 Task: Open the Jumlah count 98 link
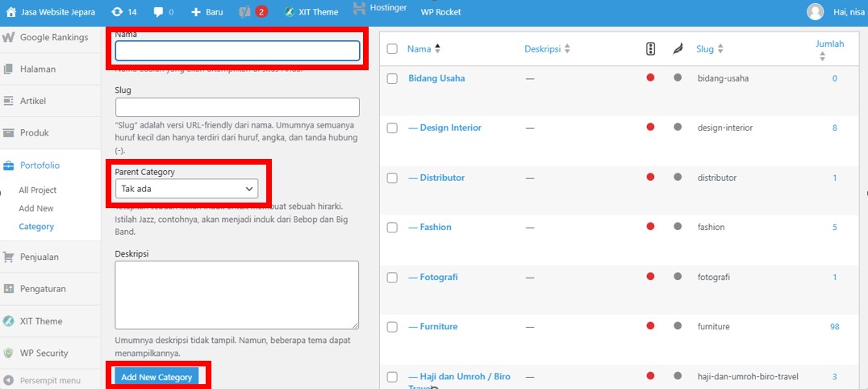tap(835, 326)
